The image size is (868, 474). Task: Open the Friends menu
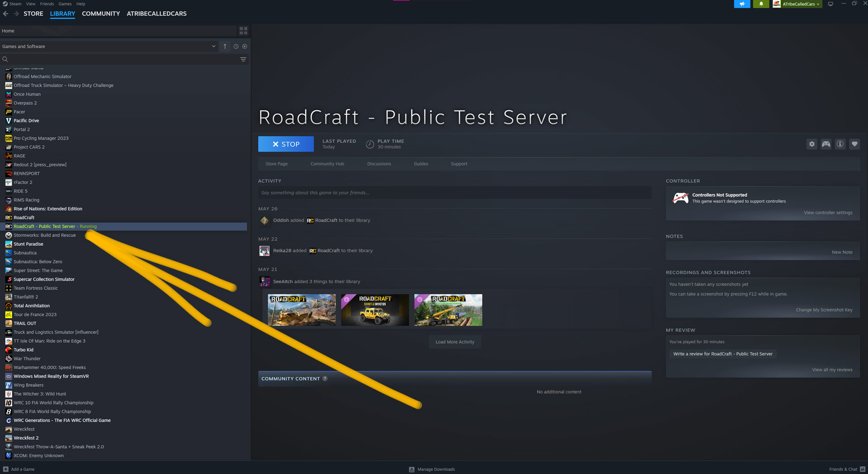[x=47, y=4]
